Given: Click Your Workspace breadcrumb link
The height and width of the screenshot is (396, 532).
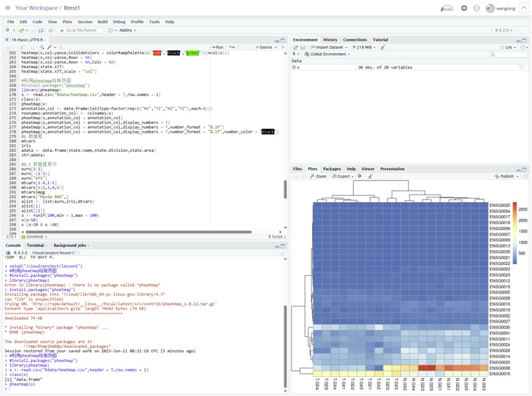Looking at the screenshot, I should point(36,8).
